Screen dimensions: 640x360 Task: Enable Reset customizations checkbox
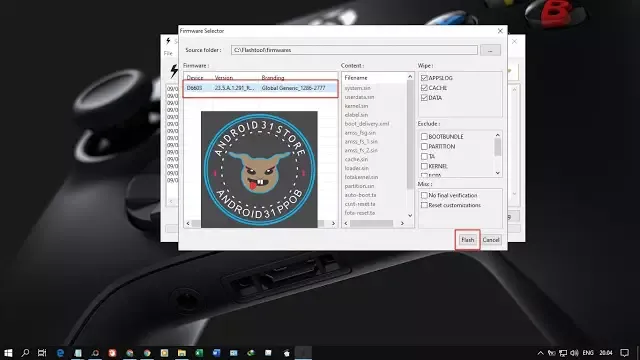click(424, 205)
